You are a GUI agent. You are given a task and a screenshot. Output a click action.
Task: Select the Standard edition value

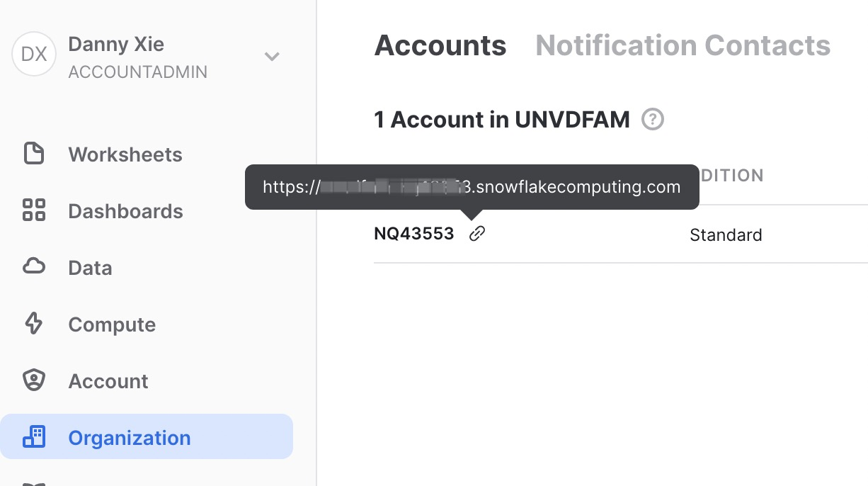(x=726, y=234)
